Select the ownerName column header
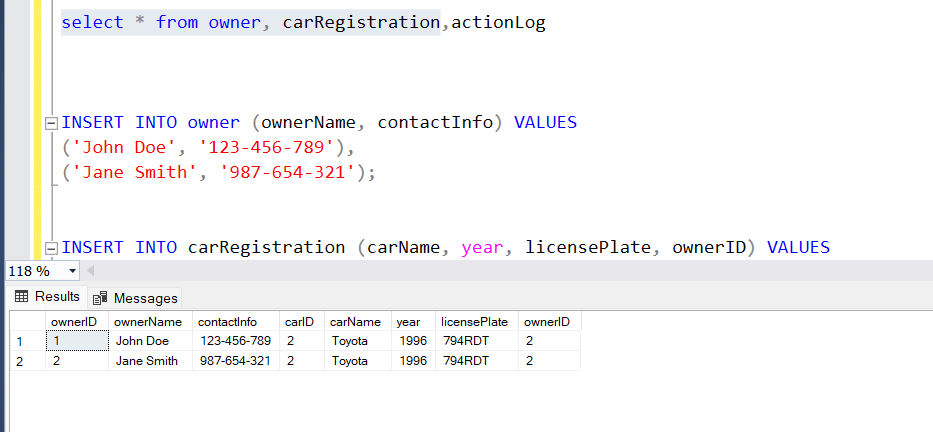This screenshot has width=933, height=432. (x=150, y=322)
